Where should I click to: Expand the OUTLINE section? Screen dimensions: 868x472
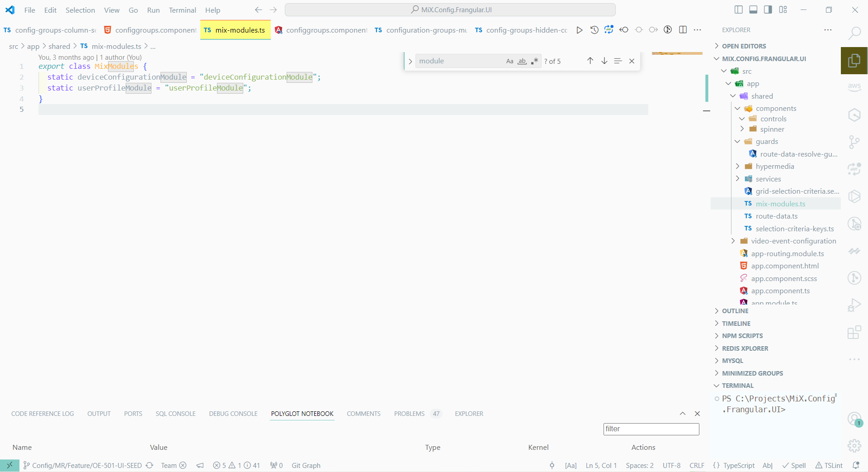point(735,311)
